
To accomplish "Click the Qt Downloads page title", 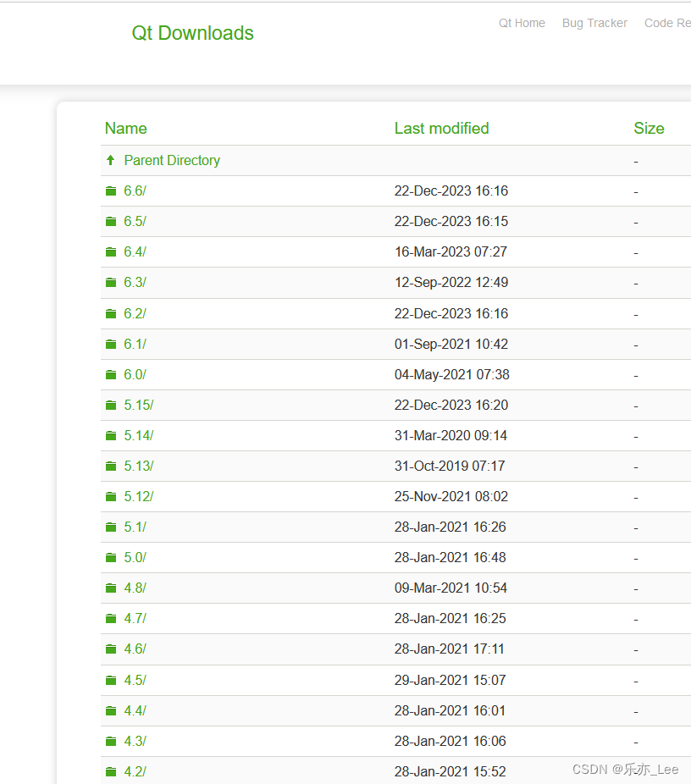I will pyautogui.click(x=192, y=34).
